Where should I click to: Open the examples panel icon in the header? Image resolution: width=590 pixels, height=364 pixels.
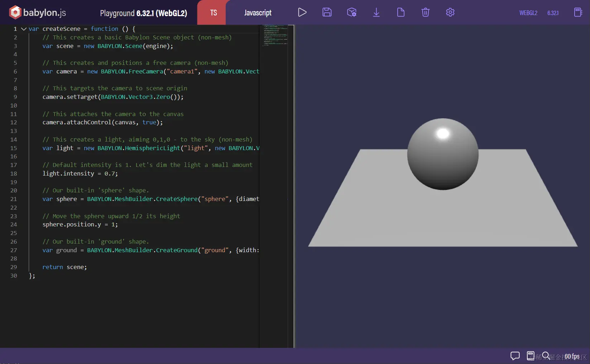578,13
